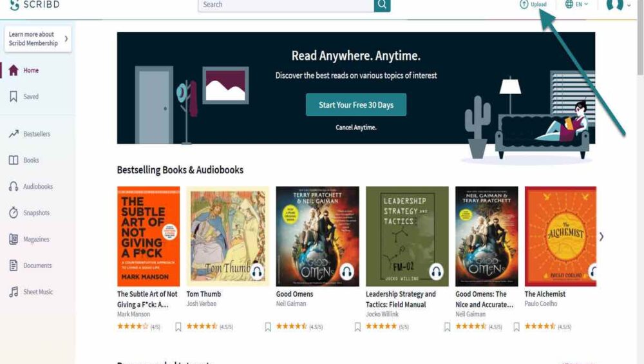This screenshot has height=364, width=644.
Task: Bookmark Tom Thumb by Josh Verbae
Action: click(268, 327)
